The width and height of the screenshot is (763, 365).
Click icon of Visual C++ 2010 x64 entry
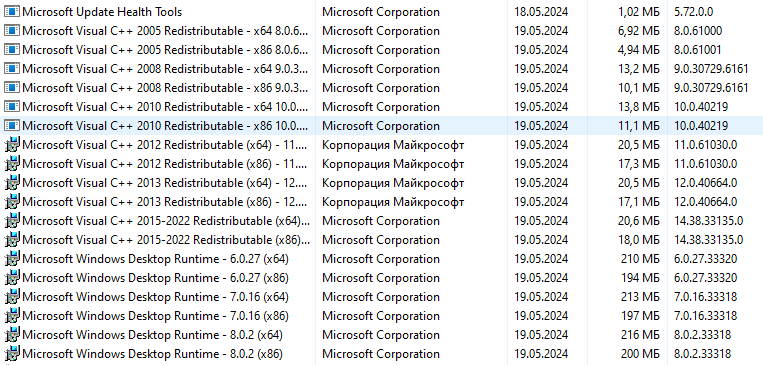click(12, 107)
